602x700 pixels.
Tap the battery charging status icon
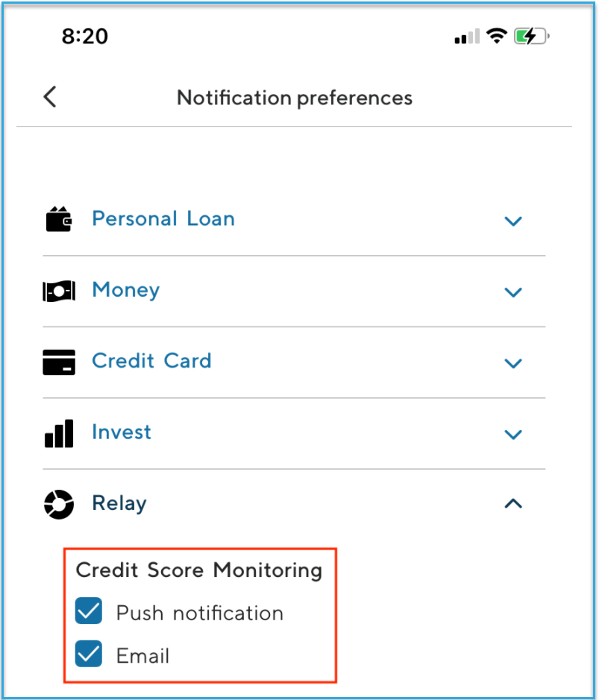(x=532, y=37)
